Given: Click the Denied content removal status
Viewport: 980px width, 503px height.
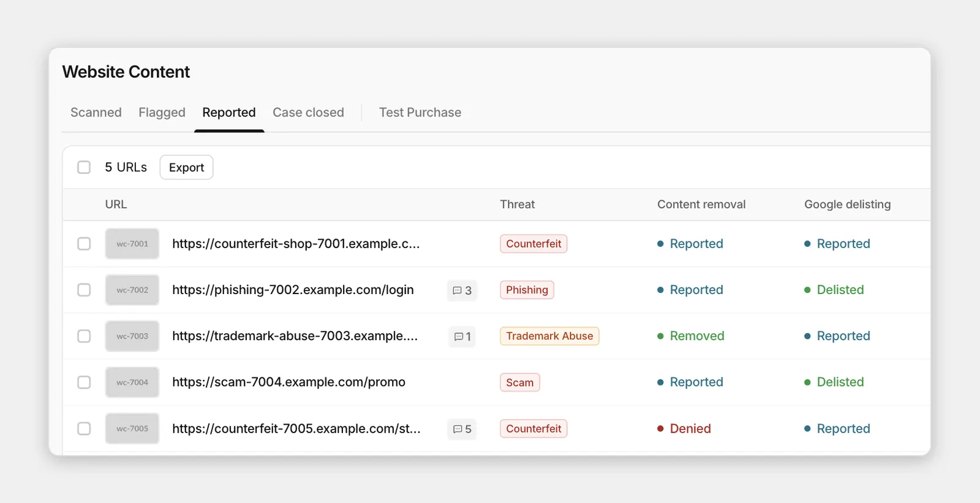Looking at the screenshot, I should (684, 428).
